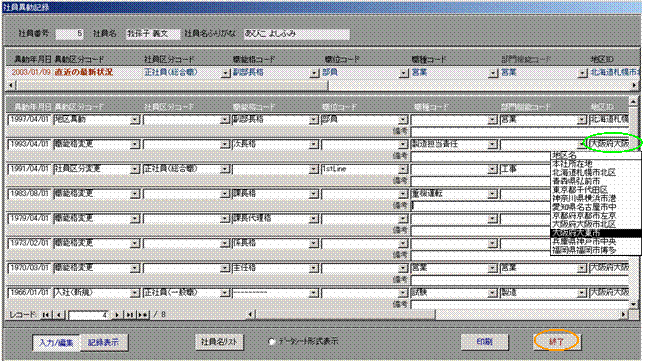Image resolution: width=645 pixels, height=362 pixels.
Task: Select the データシート形式表示 radio option
Action: 271,341
